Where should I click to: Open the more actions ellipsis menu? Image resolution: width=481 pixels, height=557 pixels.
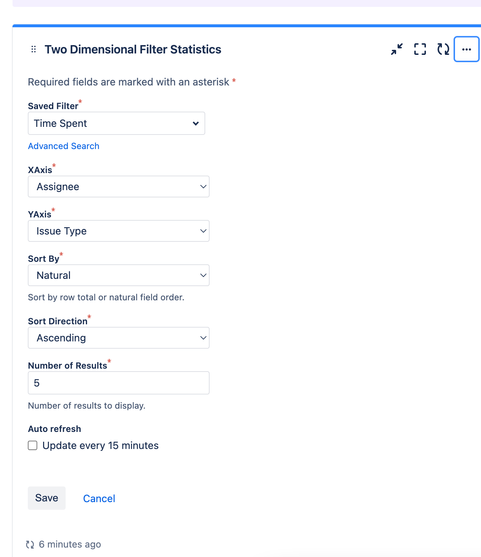coord(466,49)
